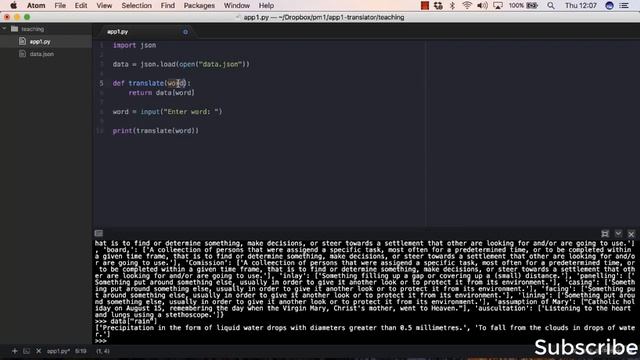The image size is (640, 360).
Task: Open the Atom application menu
Action: point(36,6)
